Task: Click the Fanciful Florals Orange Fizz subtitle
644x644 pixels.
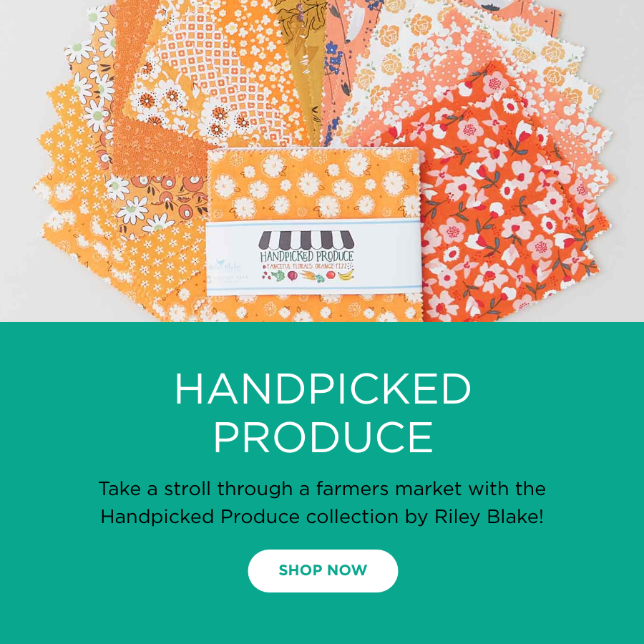Action: click(306, 266)
